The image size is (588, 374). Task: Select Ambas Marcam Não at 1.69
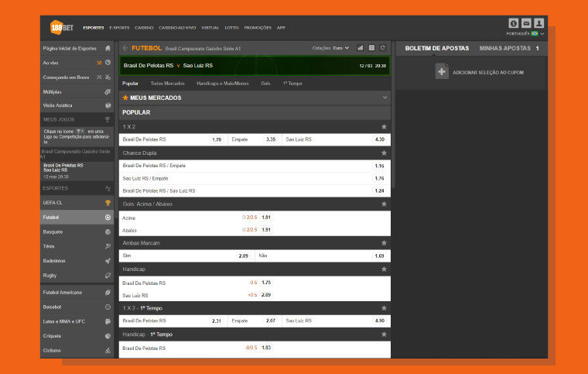(x=380, y=256)
